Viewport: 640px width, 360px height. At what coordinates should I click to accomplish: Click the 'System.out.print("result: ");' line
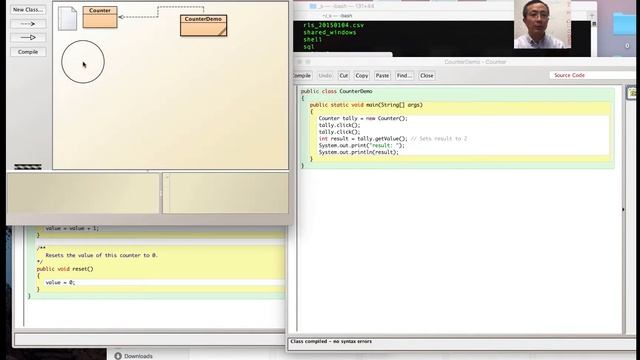pyautogui.click(x=361, y=145)
